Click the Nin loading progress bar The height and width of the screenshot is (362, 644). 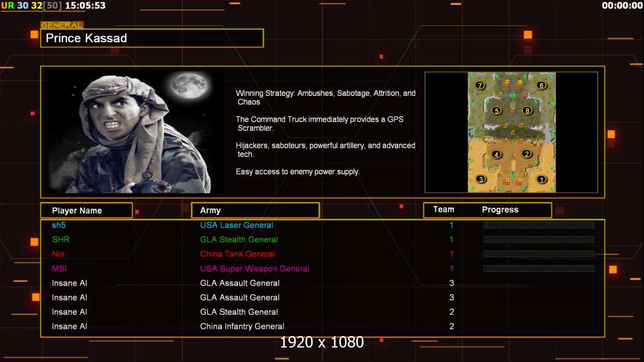click(x=539, y=254)
